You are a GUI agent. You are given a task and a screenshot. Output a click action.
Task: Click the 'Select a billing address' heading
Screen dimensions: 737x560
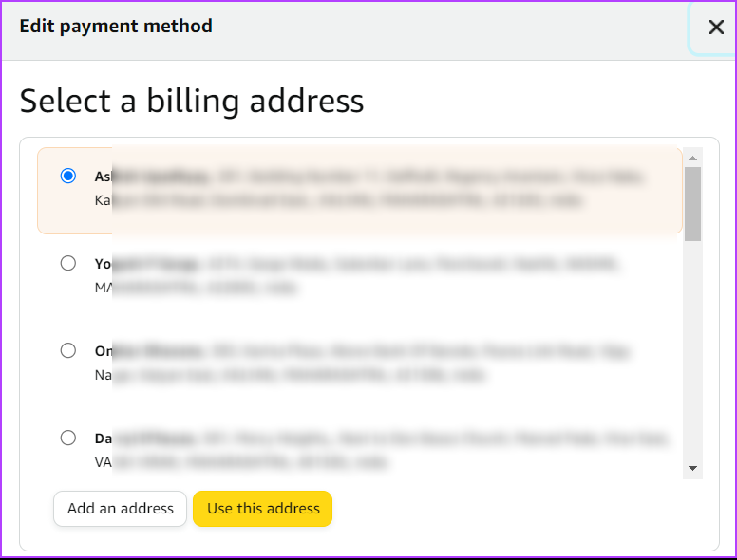click(x=192, y=101)
